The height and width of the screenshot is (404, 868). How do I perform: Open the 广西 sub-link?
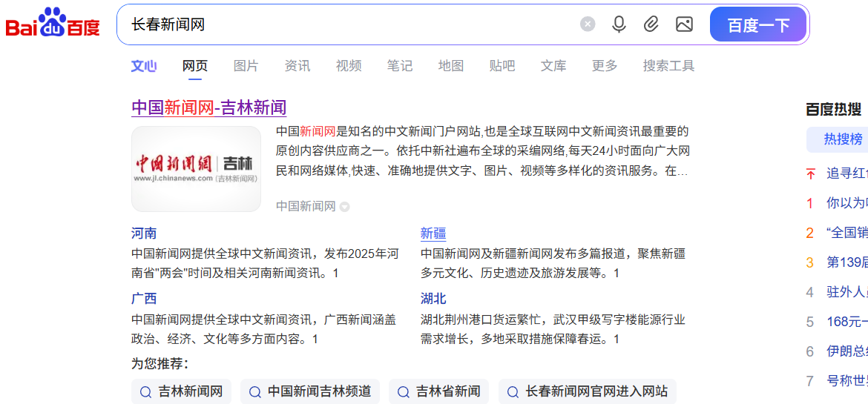(144, 299)
